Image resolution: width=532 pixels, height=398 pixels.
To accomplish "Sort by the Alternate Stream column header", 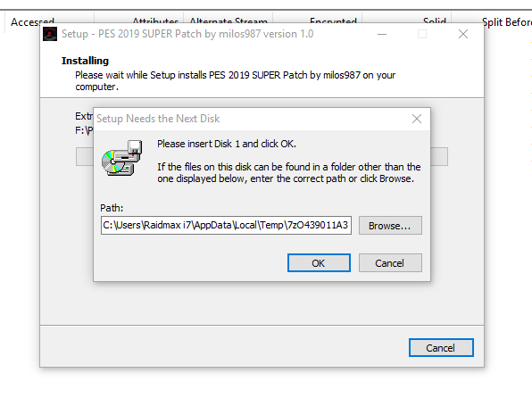I will pyautogui.click(x=229, y=21).
